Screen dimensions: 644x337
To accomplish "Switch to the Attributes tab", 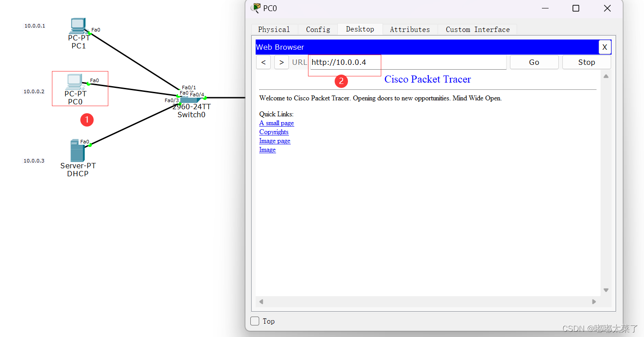I will pyautogui.click(x=410, y=29).
